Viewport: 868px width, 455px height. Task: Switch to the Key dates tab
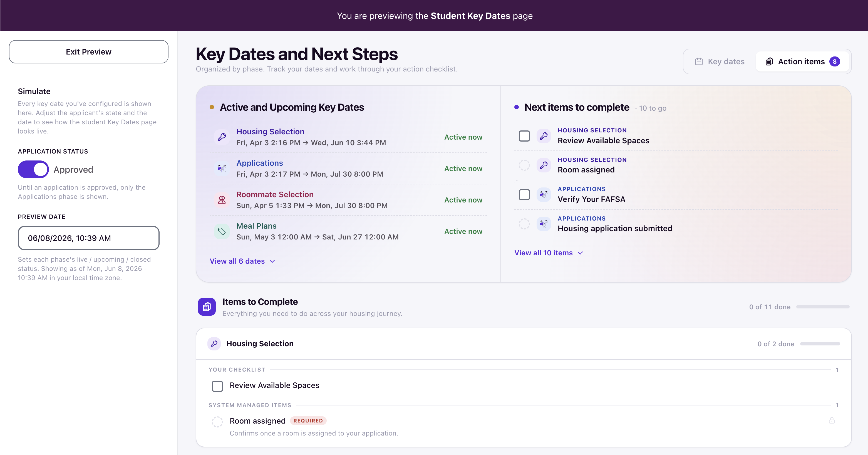720,62
